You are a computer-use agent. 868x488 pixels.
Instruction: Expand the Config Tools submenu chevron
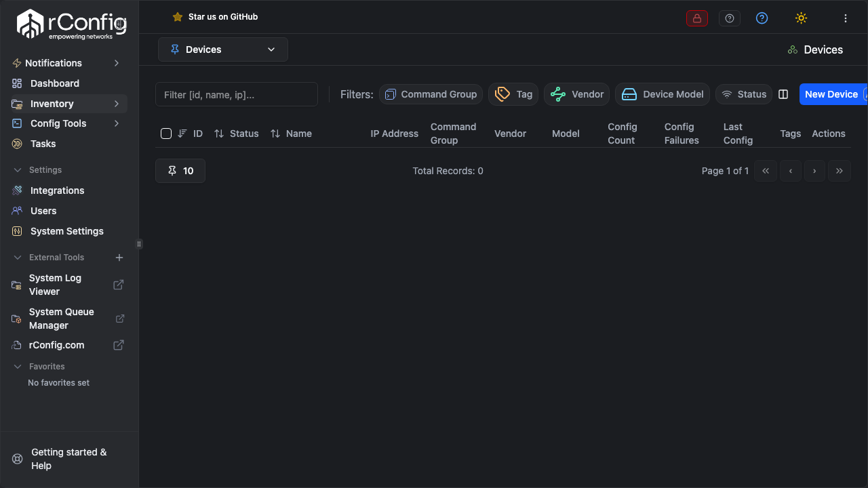pyautogui.click(x=117, y=123)
